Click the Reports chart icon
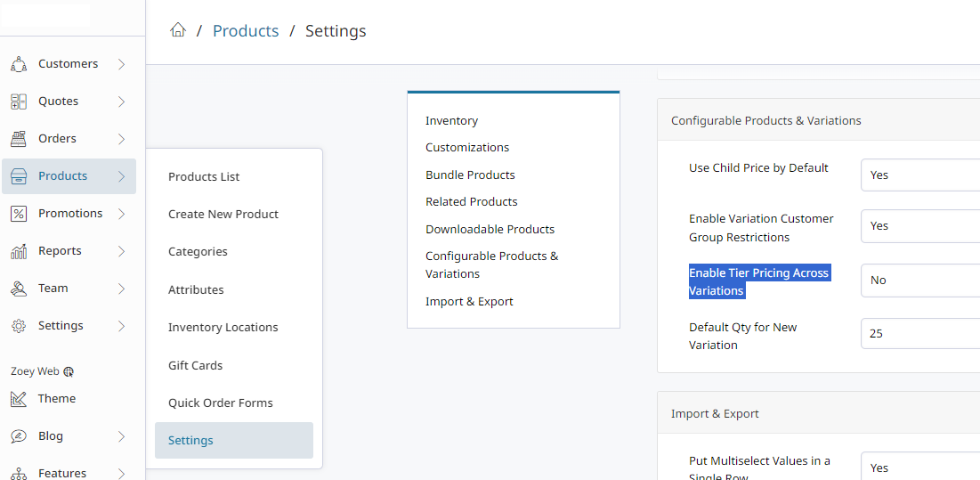The height and width of the screenshot is (480, 980). (x=19, y=251)
